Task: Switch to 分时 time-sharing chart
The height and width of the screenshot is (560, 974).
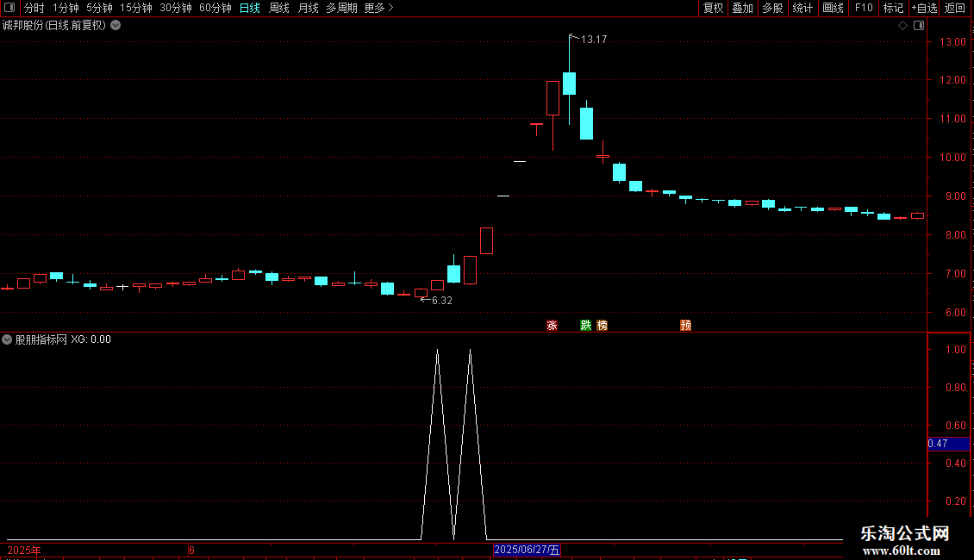Action: coord(34,8)
